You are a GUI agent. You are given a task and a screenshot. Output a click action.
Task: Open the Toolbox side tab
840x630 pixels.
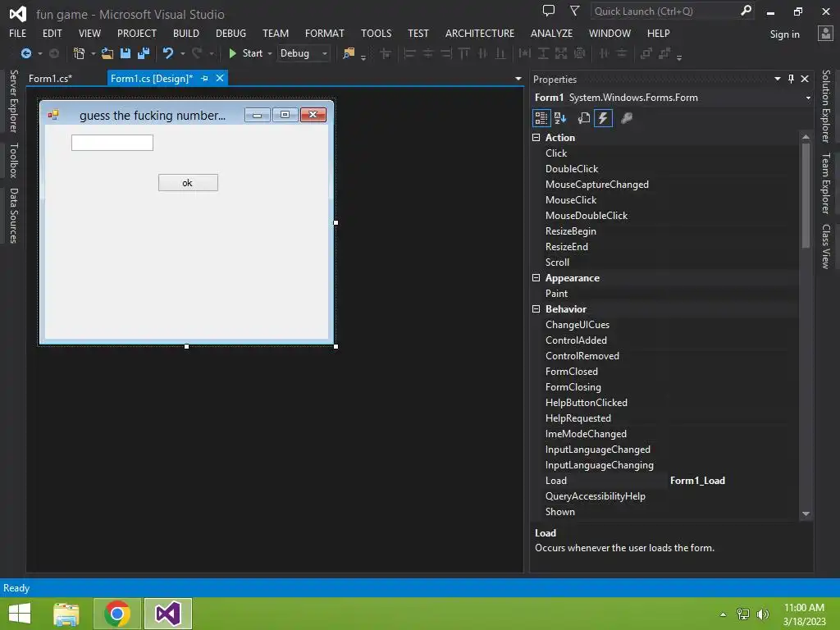(14, 160)
